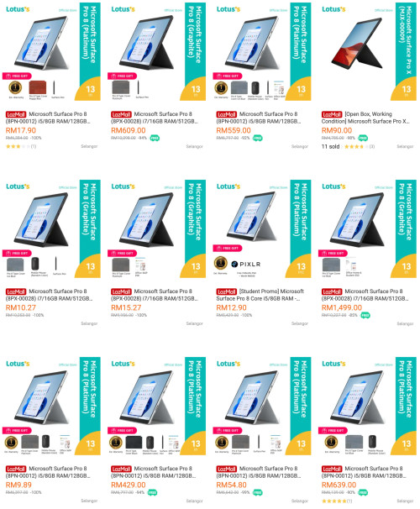The image size is (420, 509).
Task: Click the free shipping badge beside RM429.00 discount
Action: click(x=152, y=492)
